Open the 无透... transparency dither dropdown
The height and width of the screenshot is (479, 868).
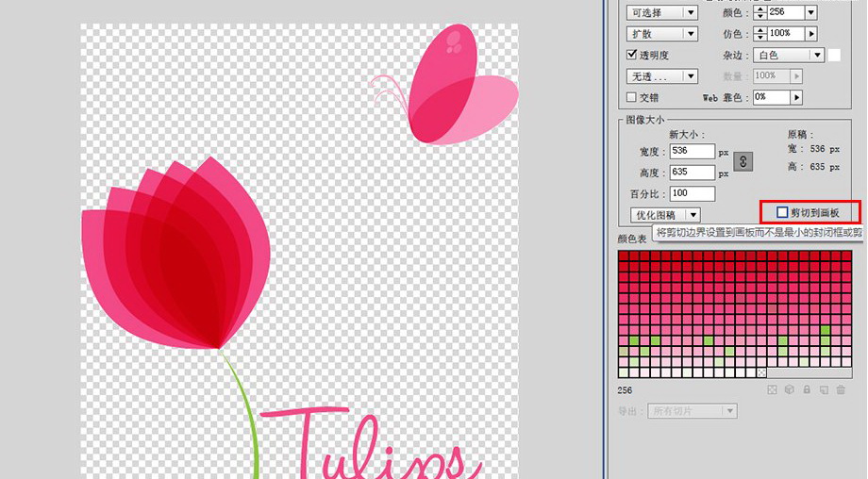[x=662, y=75]
